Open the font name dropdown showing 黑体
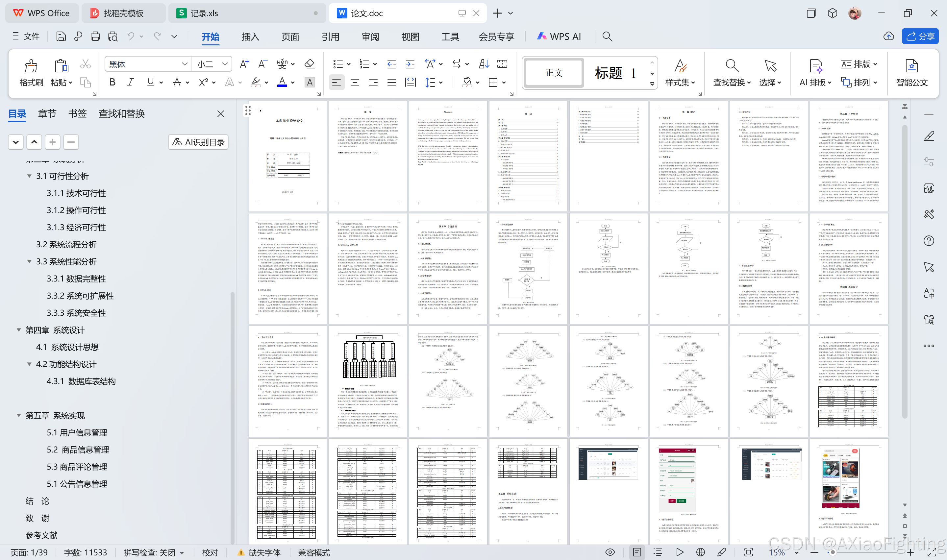 click(147, 64)
